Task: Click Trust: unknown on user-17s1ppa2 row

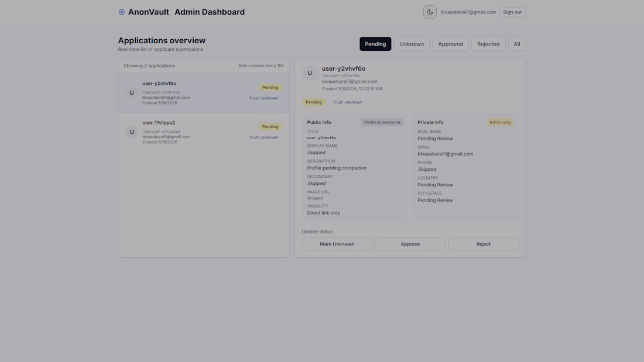Action: (x=263, y=137)
